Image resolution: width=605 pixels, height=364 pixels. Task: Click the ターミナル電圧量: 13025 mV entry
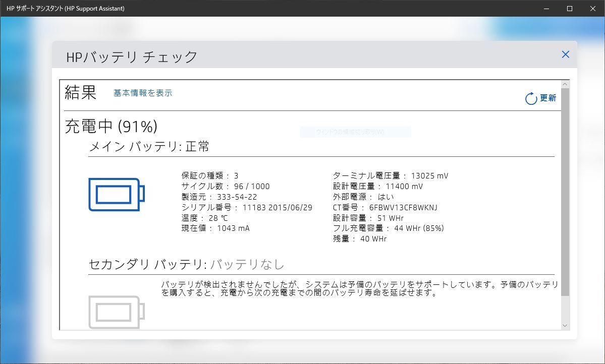[391, 176]
